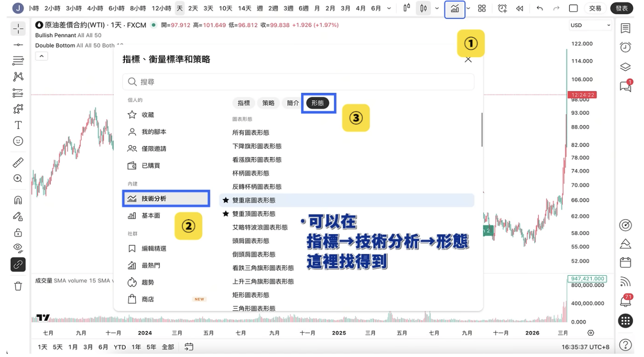Click the go-to-date calendar icon
The height and width of the screenshot is (357, 644).
pyautogui.click(x=189, y=347)
